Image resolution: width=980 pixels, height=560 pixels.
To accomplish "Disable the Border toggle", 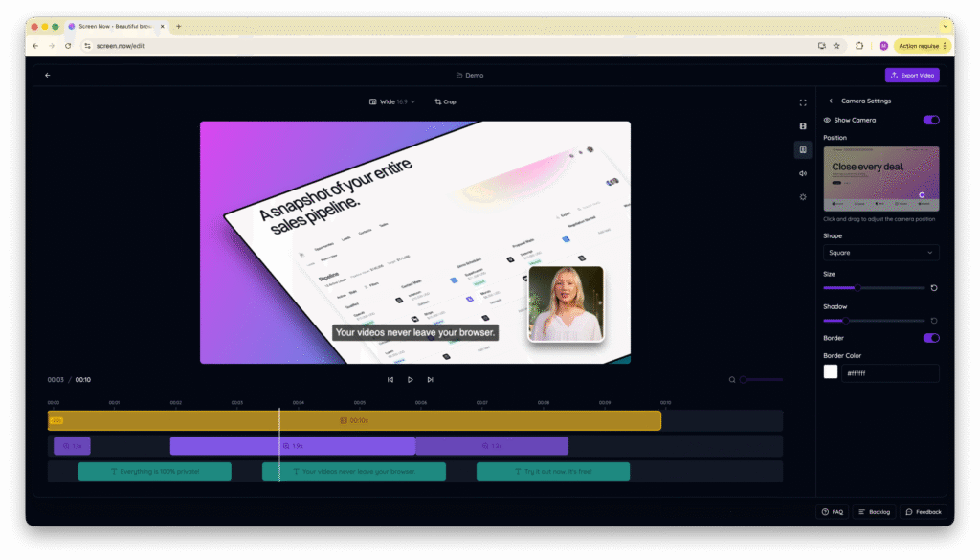I will click(x=930, y=338).
